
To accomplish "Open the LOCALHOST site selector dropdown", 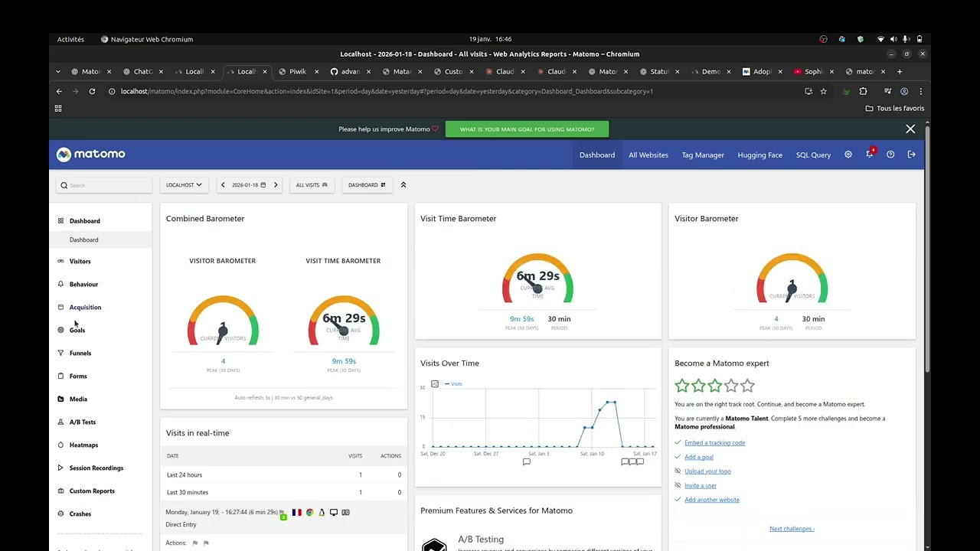I will coord(184,185).
